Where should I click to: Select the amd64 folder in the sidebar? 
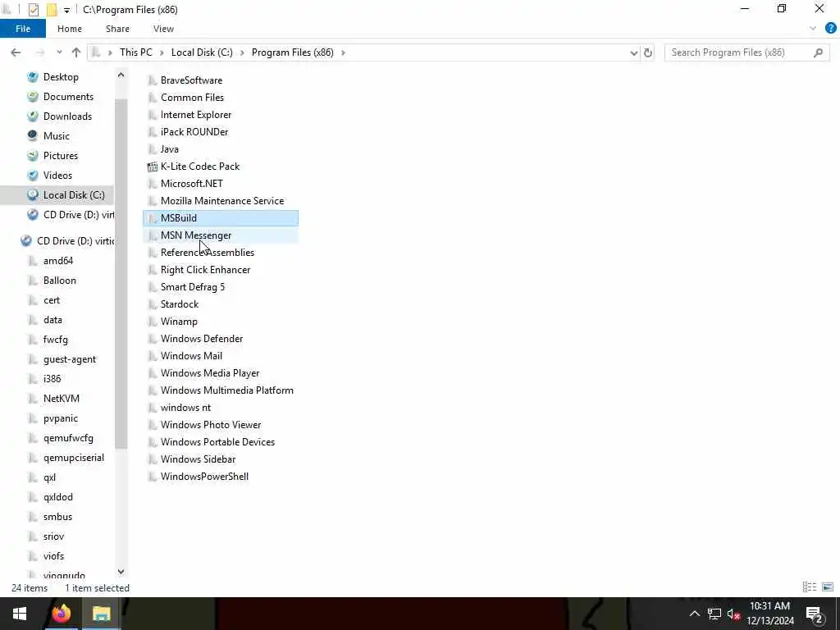(58, 261)
